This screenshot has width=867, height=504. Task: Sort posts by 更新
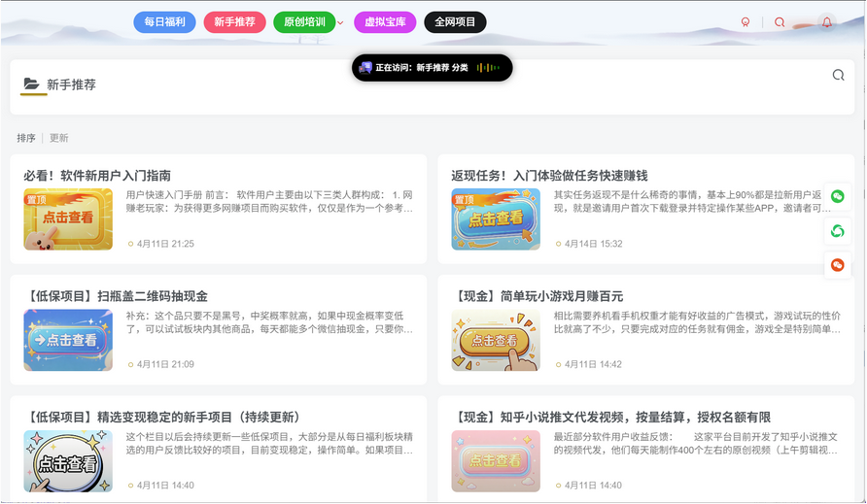click(x=59, y=138)
